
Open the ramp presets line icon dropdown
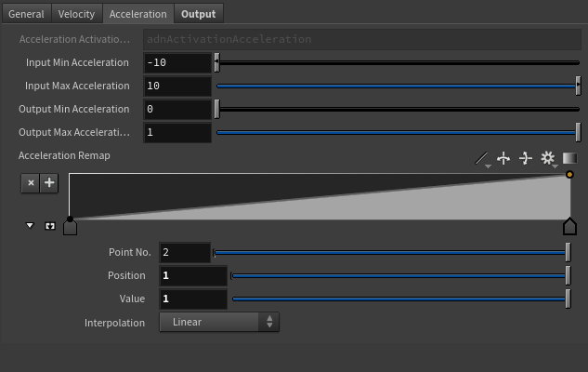[x=482, y=159]
